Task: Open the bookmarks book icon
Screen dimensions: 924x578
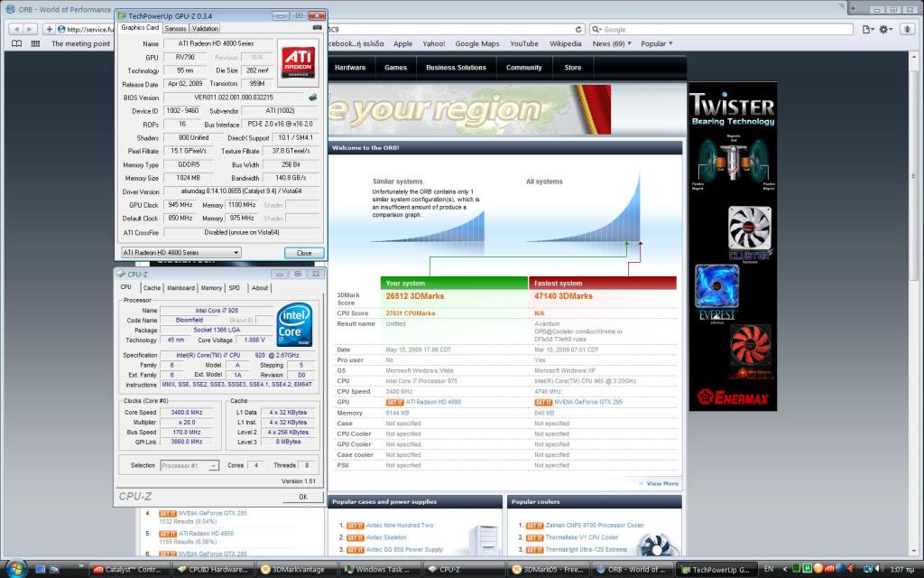Action: pos(16,43)
